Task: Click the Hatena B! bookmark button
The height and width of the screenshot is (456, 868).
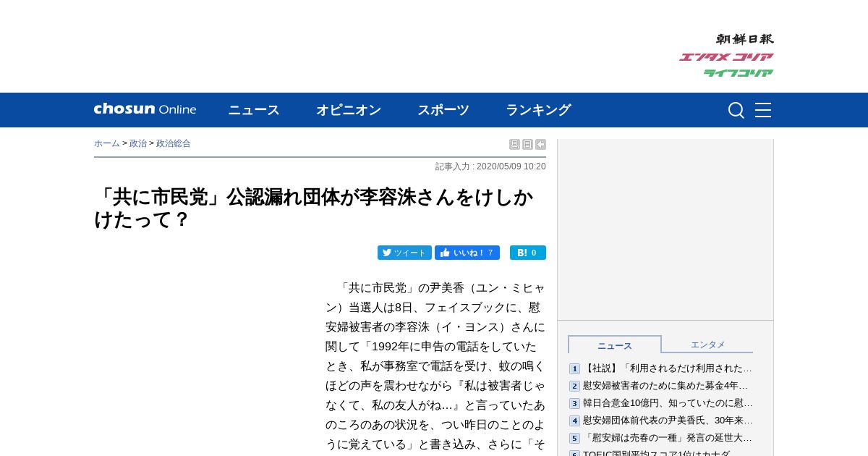Action: click(x=528, y=253)
